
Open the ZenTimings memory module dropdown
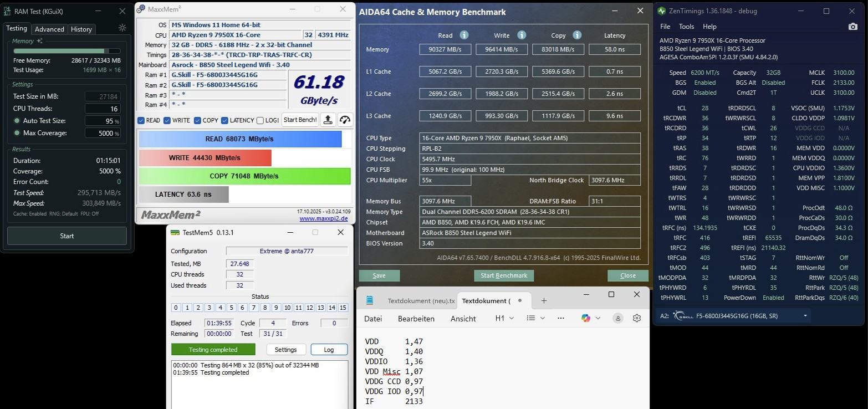[x=805, y=315]
